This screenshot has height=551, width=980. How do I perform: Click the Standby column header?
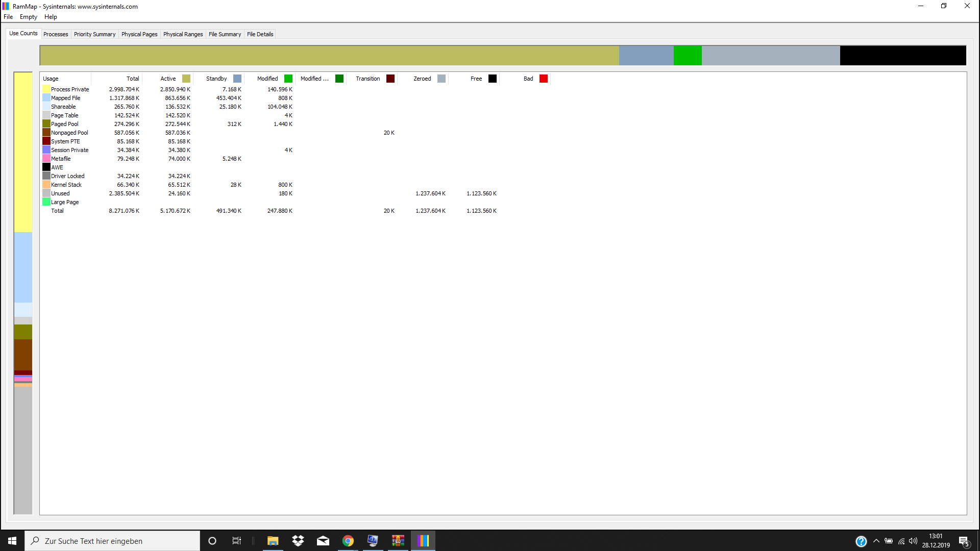[216, 79]
